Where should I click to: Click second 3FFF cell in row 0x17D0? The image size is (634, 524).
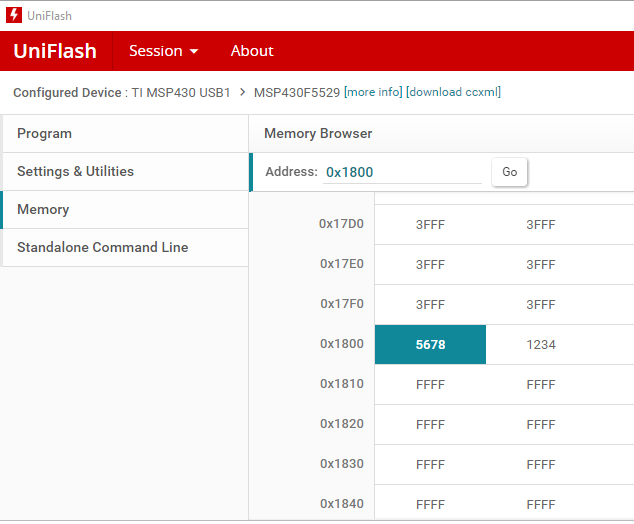pos(541,224)
